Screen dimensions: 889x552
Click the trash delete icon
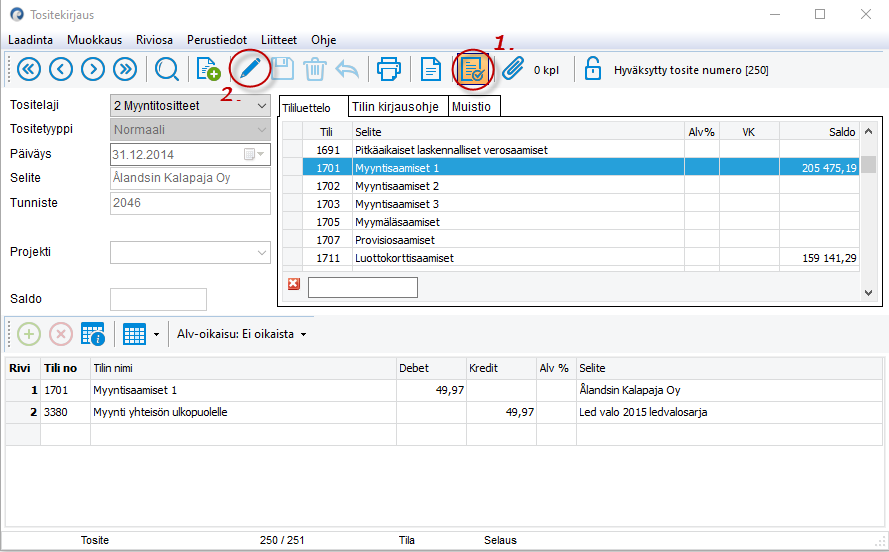315,70
